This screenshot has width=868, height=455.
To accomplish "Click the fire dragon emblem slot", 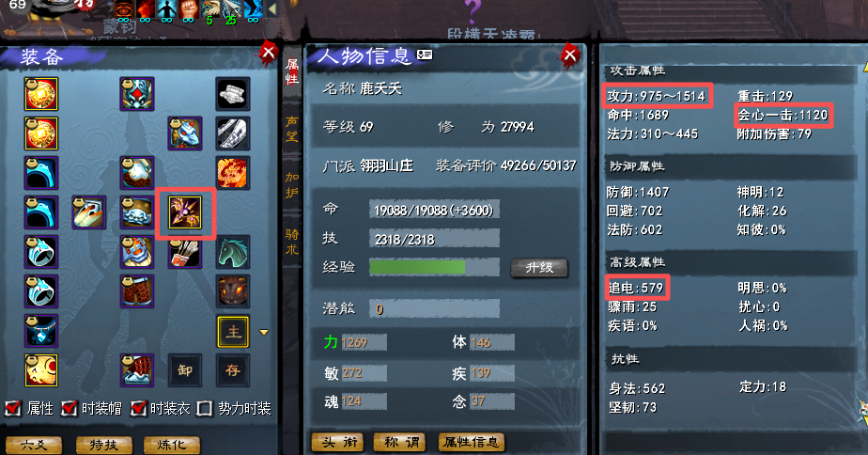I will [x=233, y=173].
